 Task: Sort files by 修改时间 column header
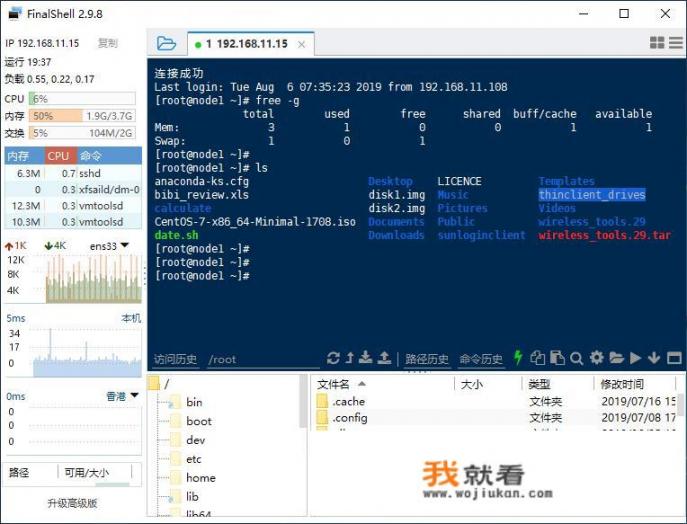point(635,384)
